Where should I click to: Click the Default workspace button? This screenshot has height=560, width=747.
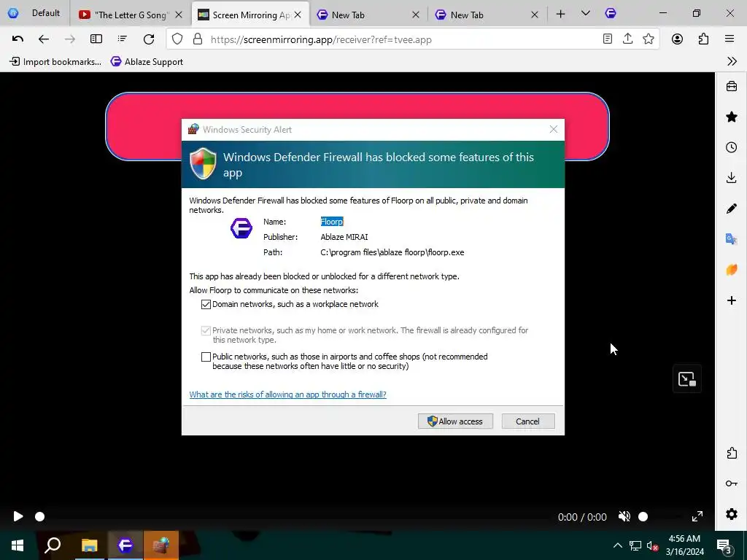(34, 13)
